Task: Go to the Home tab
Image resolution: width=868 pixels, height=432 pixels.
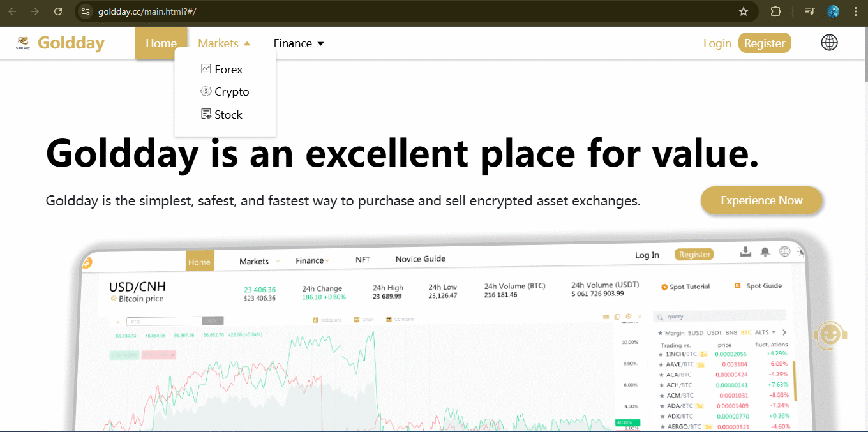Action: (x=161, y=43)
